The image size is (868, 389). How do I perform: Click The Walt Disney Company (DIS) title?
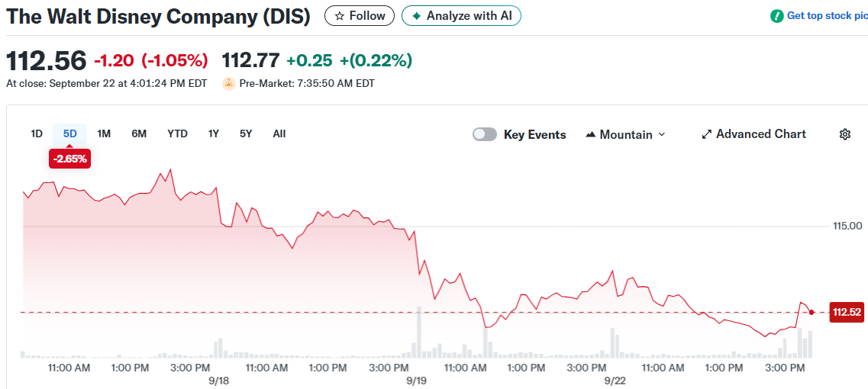click(158, 16)
